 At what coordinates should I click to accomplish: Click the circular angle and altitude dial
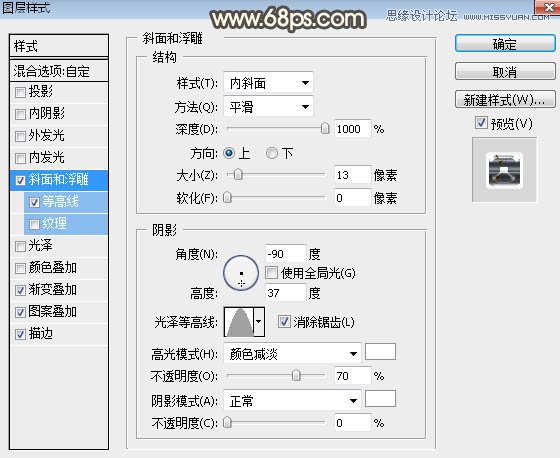click(241, 273)
